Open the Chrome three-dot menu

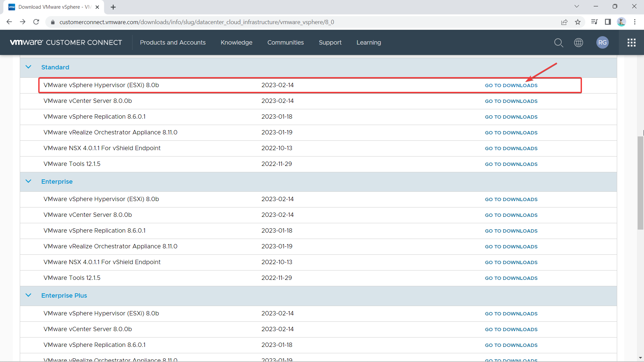point(635,22)
